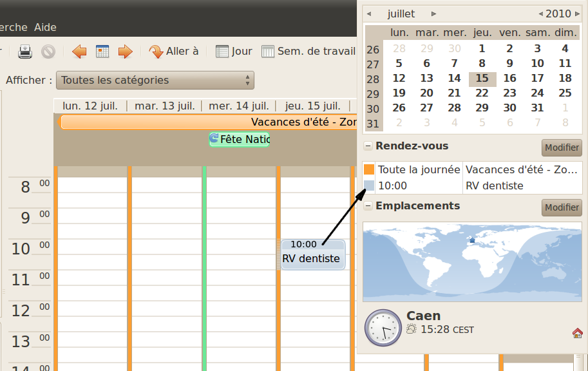
Task: Click the calendar grid icon between the orange arrows
Action: (102, 52)
